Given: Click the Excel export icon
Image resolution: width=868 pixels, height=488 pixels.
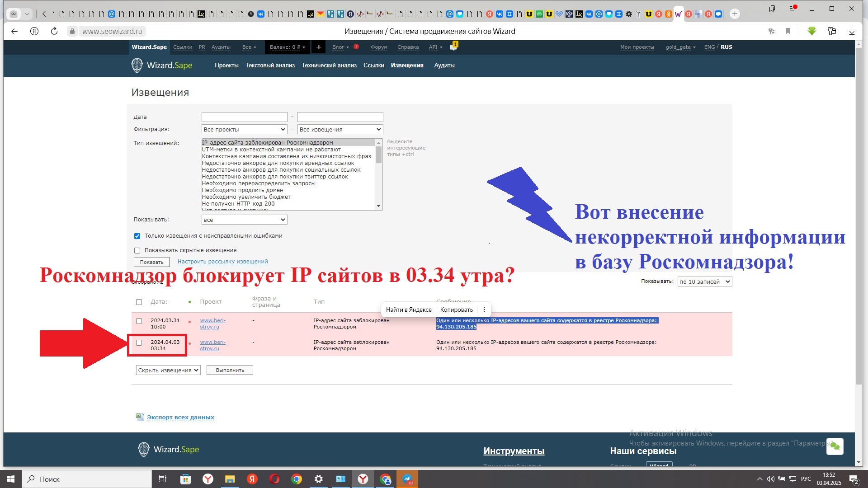Looking at the screenshot, I should (x=140, y=417).
